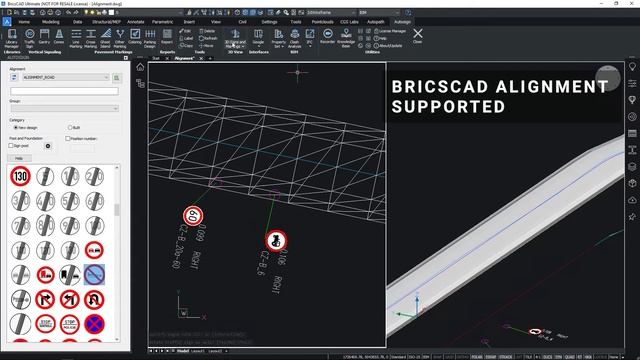Screen dimensions: 640x360
Task: Click the Help button in Autosign panel
Action: pos(19,158)
